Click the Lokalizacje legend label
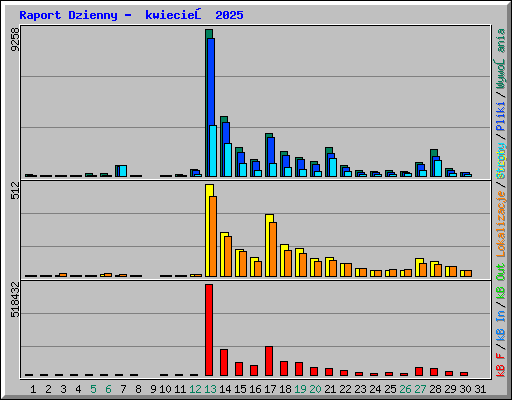This screenshot has height=400, width=512. point(501,224)
